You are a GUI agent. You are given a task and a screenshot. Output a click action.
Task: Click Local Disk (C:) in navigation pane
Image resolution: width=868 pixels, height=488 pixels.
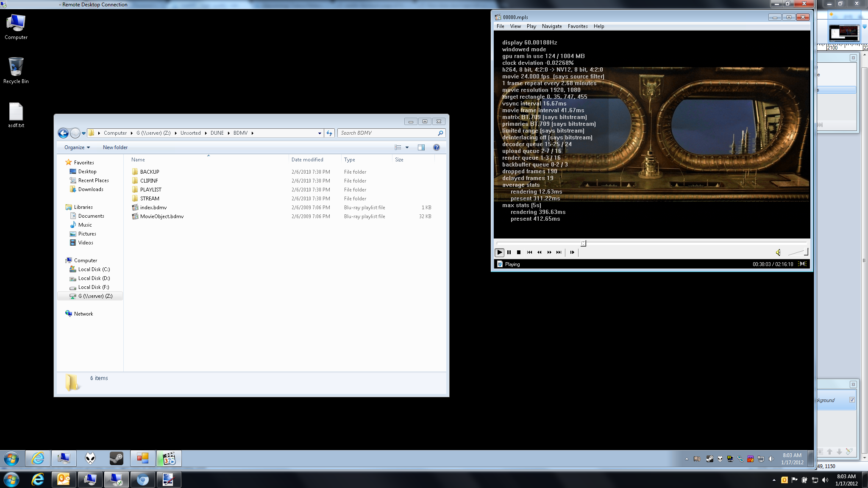[94, 269]
